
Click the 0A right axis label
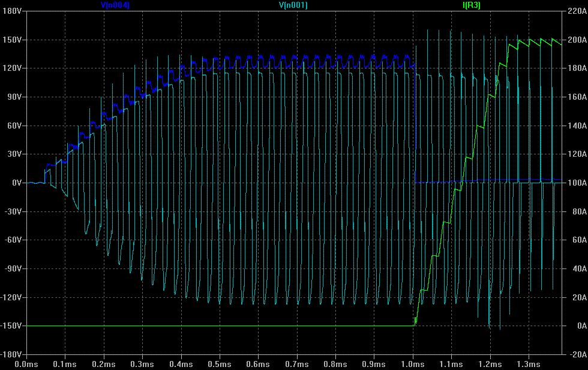[x=582, y=326]
